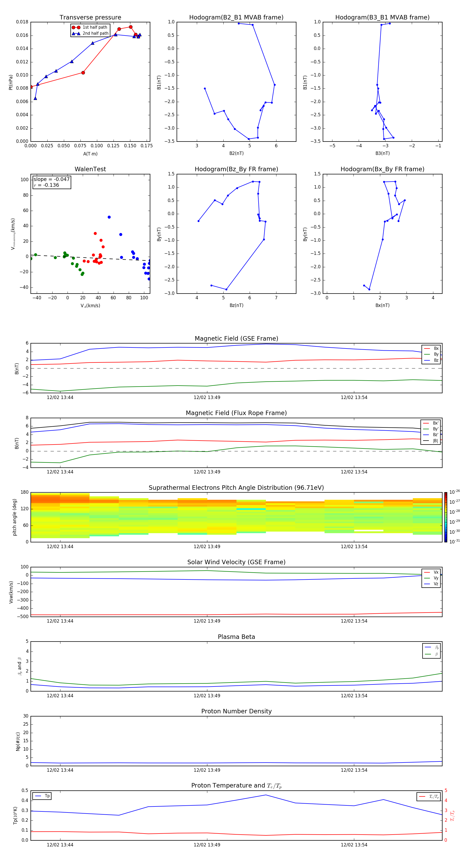Click the 'Magnetic Field (Flux Rope Frame)' title
The height and width of the screenshot is (868, 473).
coord(236,413)
